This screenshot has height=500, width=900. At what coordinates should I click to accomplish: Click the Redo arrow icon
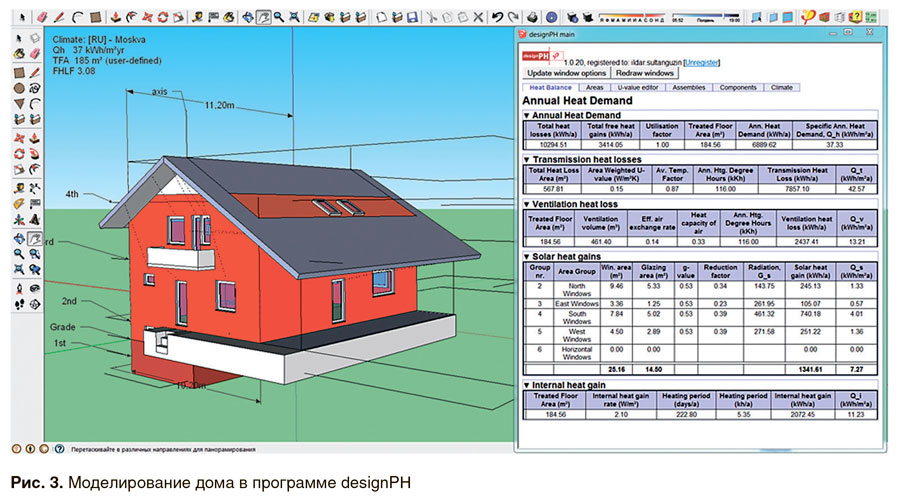coord(514,17)
